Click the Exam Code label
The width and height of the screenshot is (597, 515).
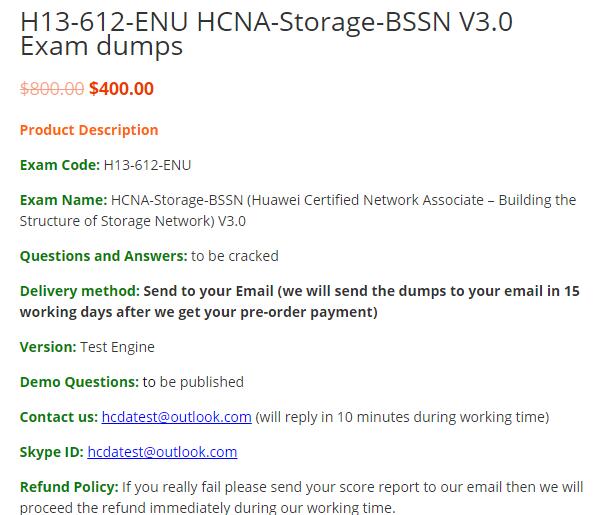[x=60, y=165]
